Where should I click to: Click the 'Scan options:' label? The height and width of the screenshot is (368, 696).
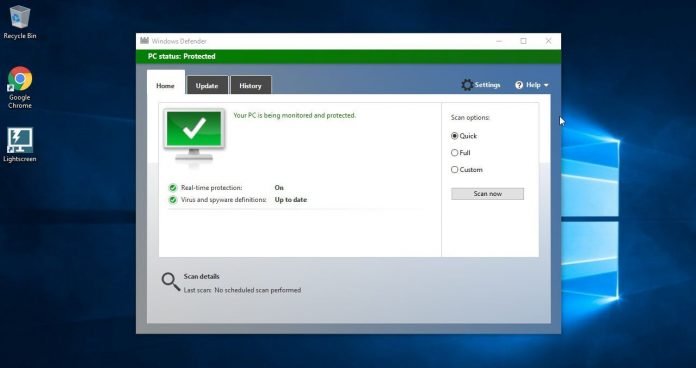[470, 118]
